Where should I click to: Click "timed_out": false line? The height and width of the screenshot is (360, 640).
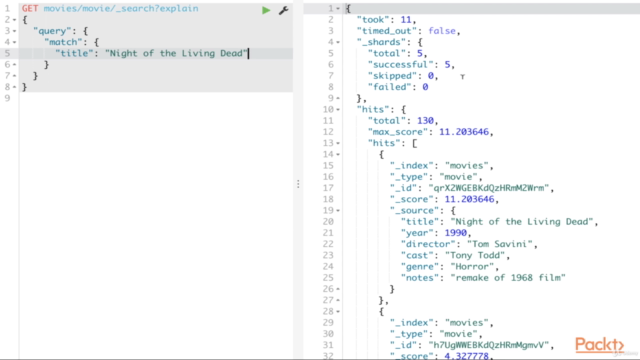click(x=409, y=31)
